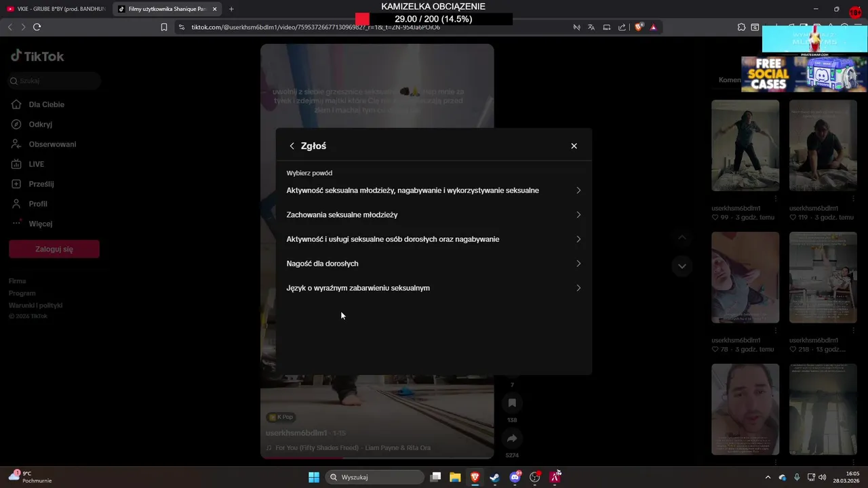Select reason 'Aktywność i usługi seksualne osób dorosłych'
Image resolution: width=868 pixels, height=488 pixels.
pos(434,239)
